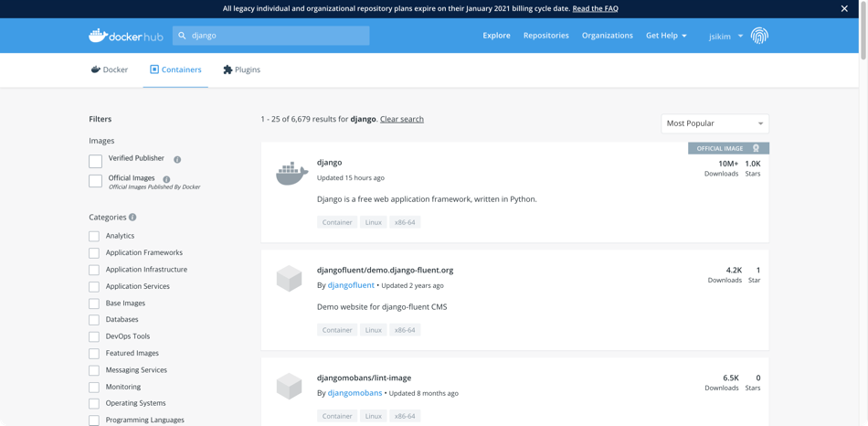
Task: Toggle the Application Services checkbox
Action: pyautogui.click(x=94, y=287)
